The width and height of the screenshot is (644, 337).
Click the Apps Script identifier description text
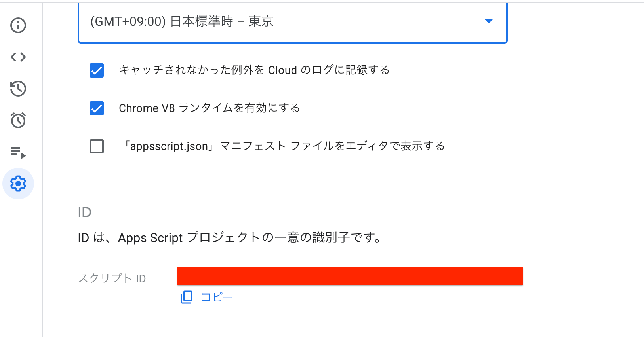pyautogui.click(x=229, y=237)
